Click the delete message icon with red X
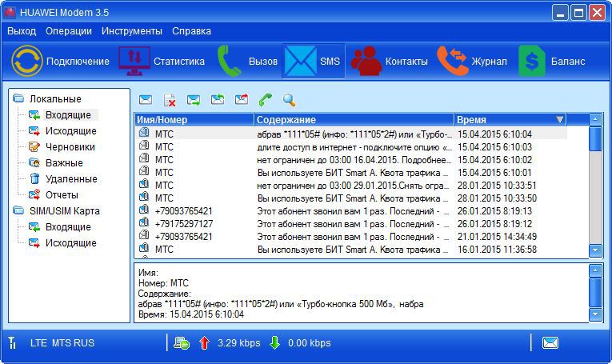Screen dimensions: 612x364 170,100
